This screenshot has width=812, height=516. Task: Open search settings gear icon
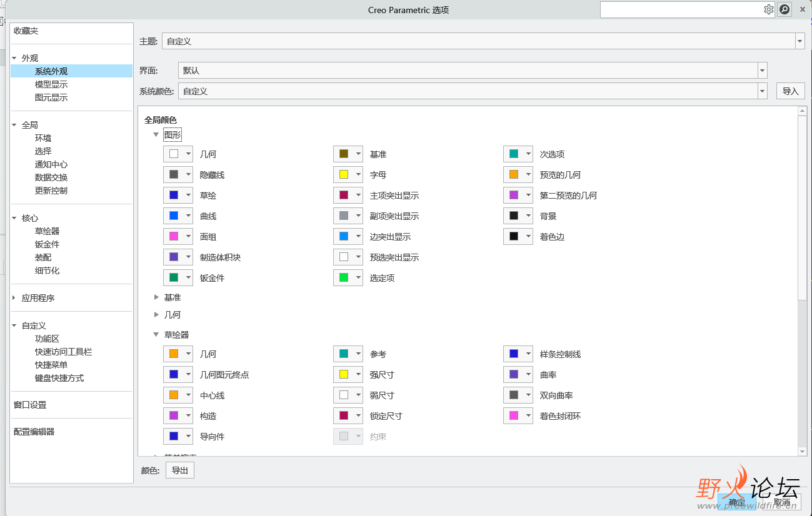(x=768, y=9)
